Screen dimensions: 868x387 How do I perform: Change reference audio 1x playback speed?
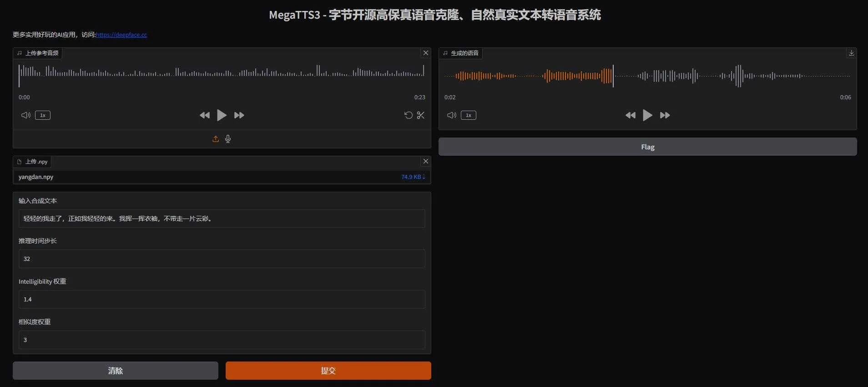(x=43, y=115)
